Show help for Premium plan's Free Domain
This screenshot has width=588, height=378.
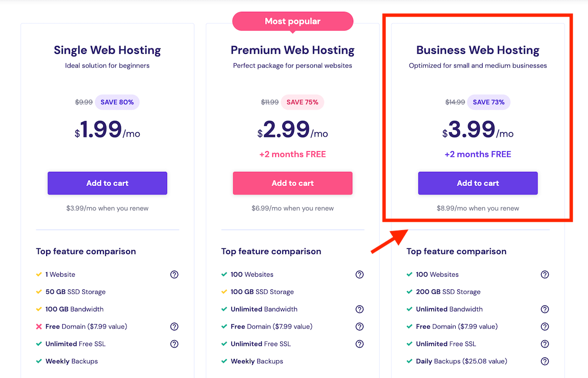(359, 327)
